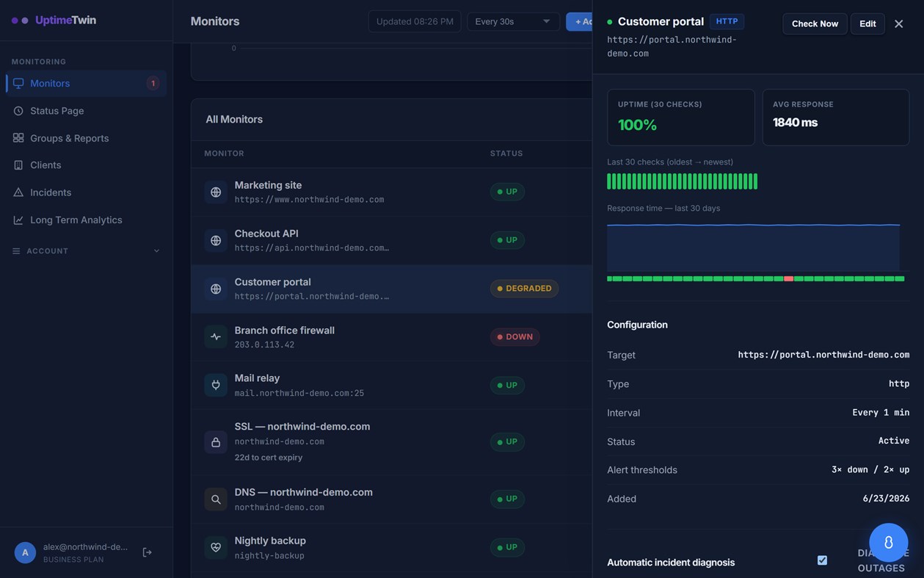The image size is (924, 578).
Task: Click the Account chevron arrow
Action: (156, 251)
